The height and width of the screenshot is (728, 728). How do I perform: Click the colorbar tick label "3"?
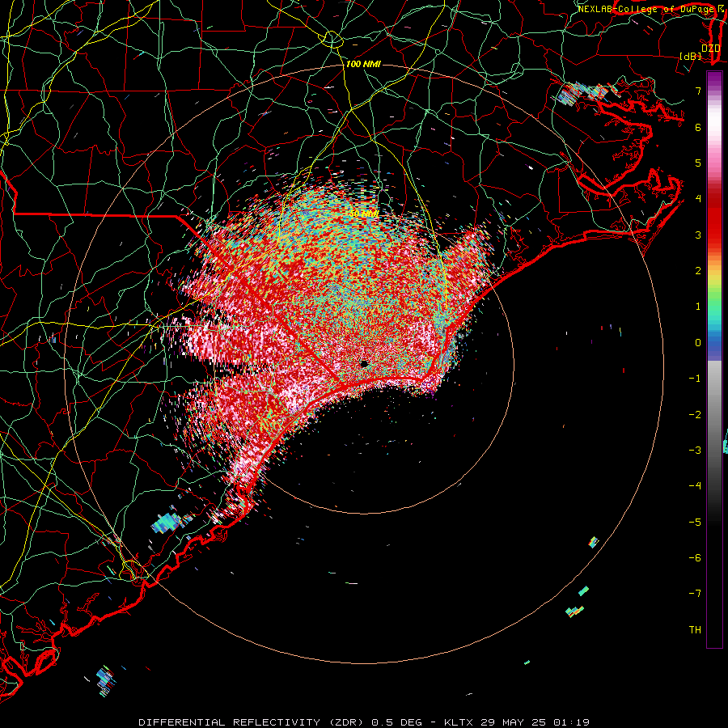698,235
